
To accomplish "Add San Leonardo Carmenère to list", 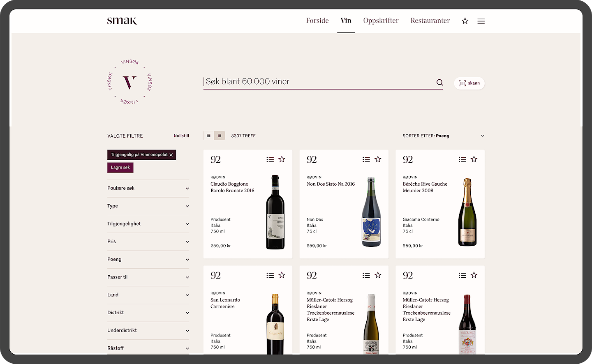I will [x=270, y=275].
